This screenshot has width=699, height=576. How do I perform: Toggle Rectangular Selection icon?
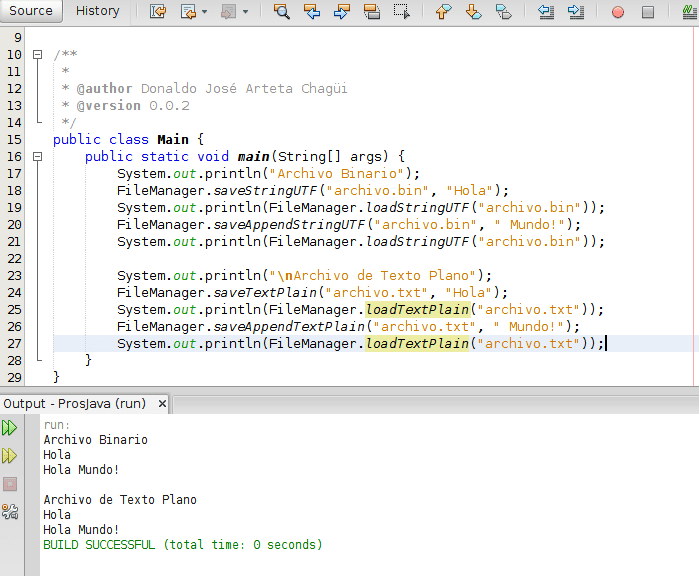click(402, 11)
